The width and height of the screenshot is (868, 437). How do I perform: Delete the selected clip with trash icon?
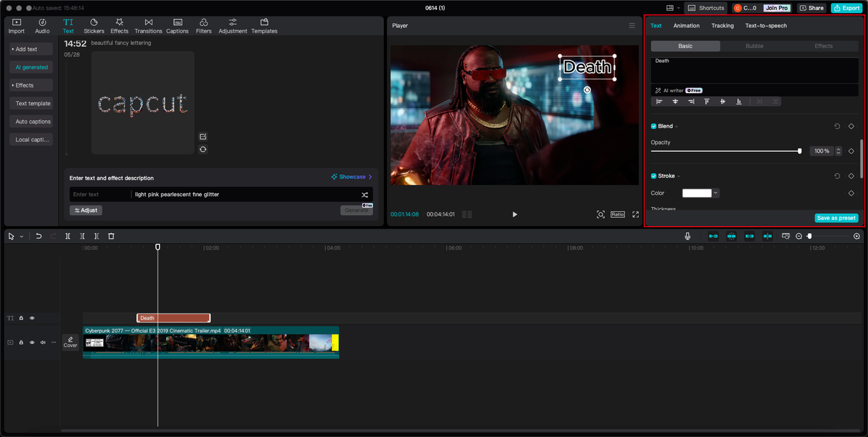[111, 236]
